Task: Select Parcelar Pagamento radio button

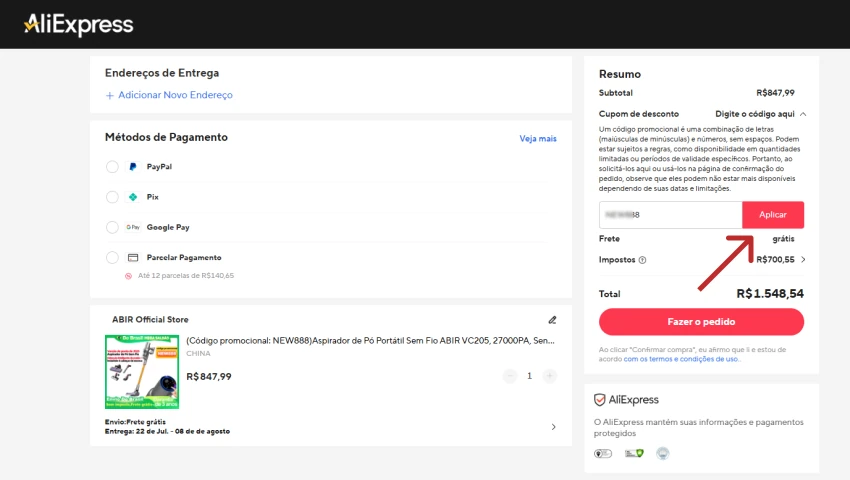Action: tap(112, 258)
